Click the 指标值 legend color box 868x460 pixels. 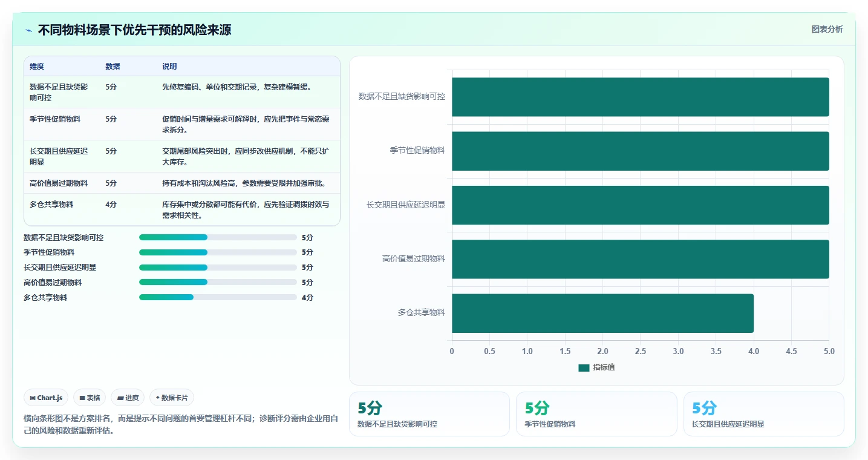coord(584,367)
